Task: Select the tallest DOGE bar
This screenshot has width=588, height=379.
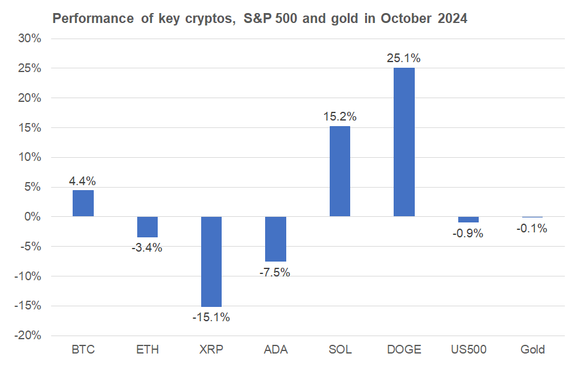Action: pyautogui.click(x=404, y=142)
